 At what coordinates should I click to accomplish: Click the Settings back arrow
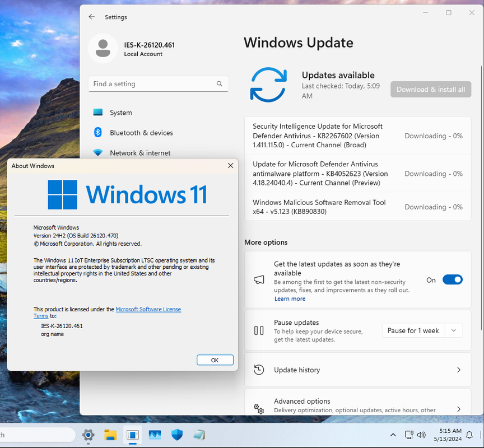pos(92,17)
